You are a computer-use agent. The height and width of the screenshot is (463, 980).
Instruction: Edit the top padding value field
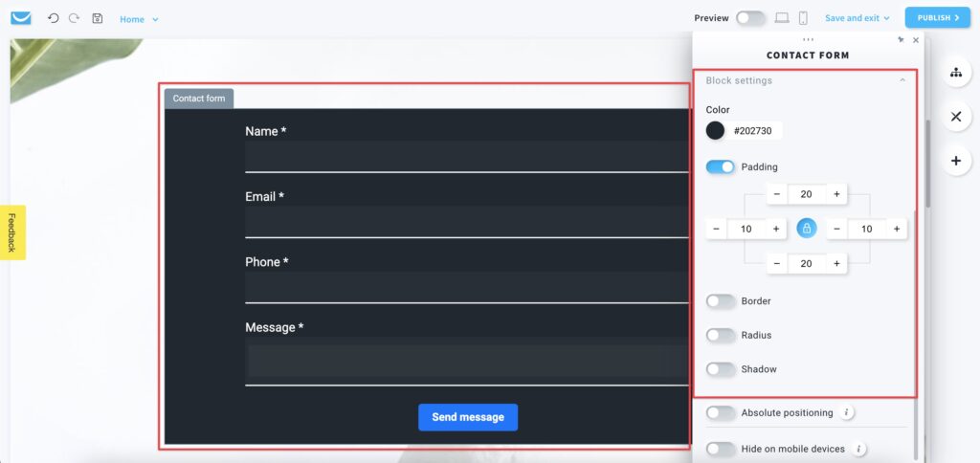(806, 194)
